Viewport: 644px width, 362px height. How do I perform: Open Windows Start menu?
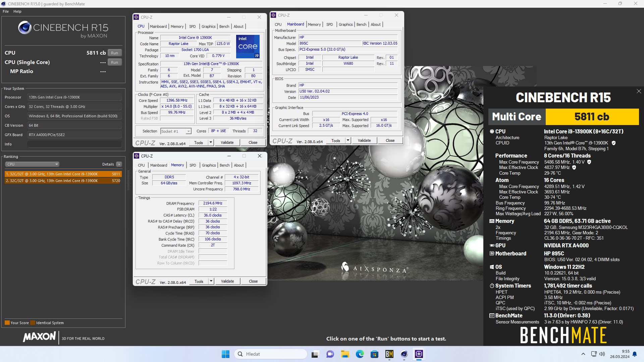225,354
